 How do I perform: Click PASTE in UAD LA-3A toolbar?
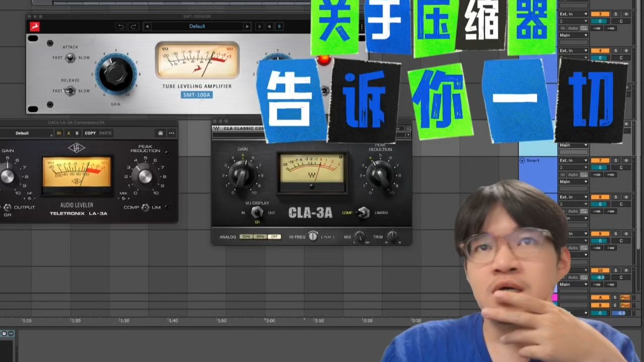point(105,133)
